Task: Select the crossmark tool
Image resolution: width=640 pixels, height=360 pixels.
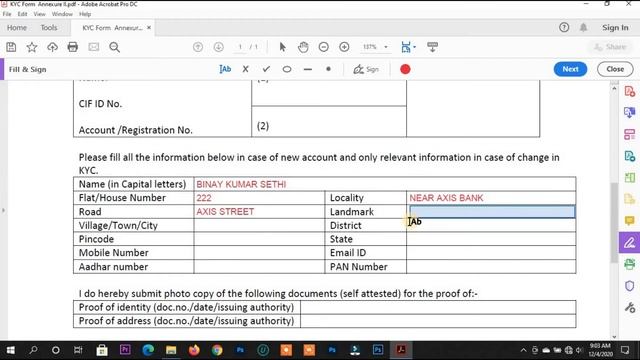Action: pyautogui.click(x=245, y=69)
